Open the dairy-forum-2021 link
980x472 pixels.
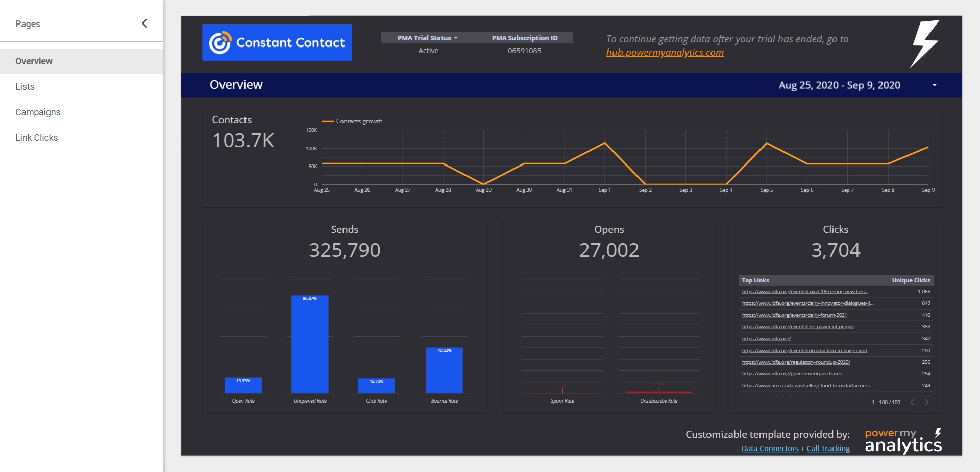coord(794,315)
